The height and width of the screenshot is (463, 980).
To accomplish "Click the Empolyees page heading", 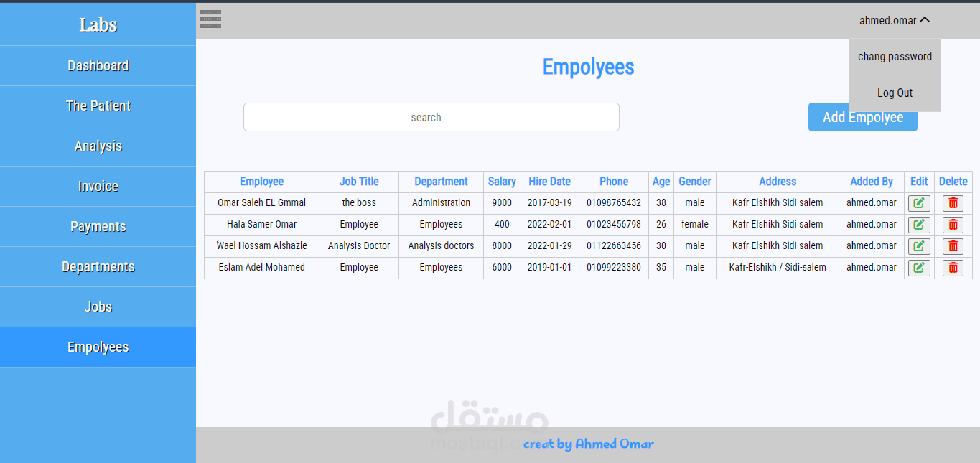I will pos(588,67).
